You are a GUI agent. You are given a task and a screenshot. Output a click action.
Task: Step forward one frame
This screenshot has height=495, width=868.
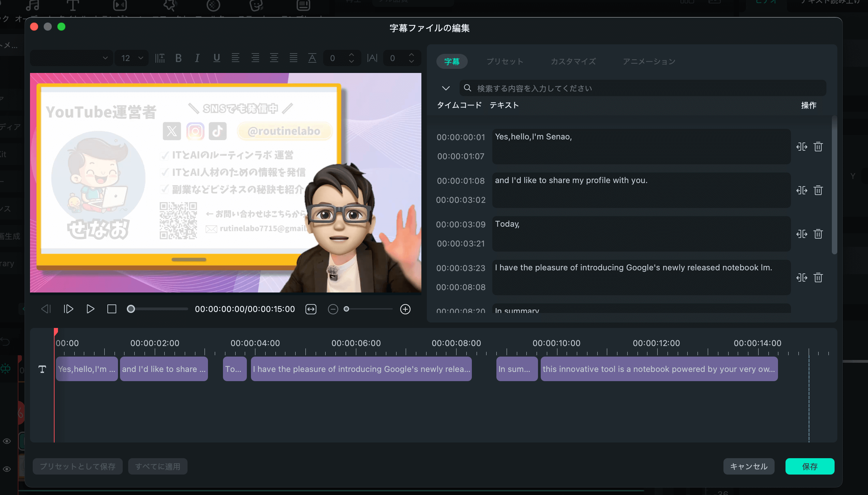pos(69,309)
